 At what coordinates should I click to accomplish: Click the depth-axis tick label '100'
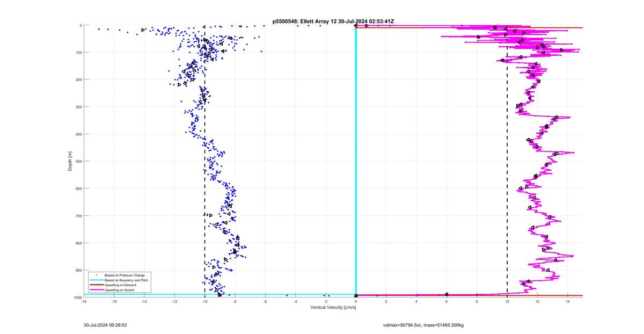(x=78, y=52)
